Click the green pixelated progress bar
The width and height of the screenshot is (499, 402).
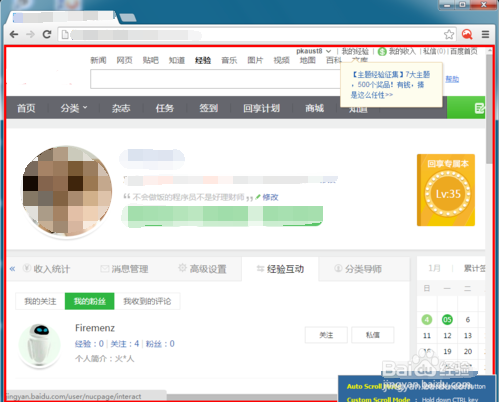pyautogui.click(x=222, y=216)
